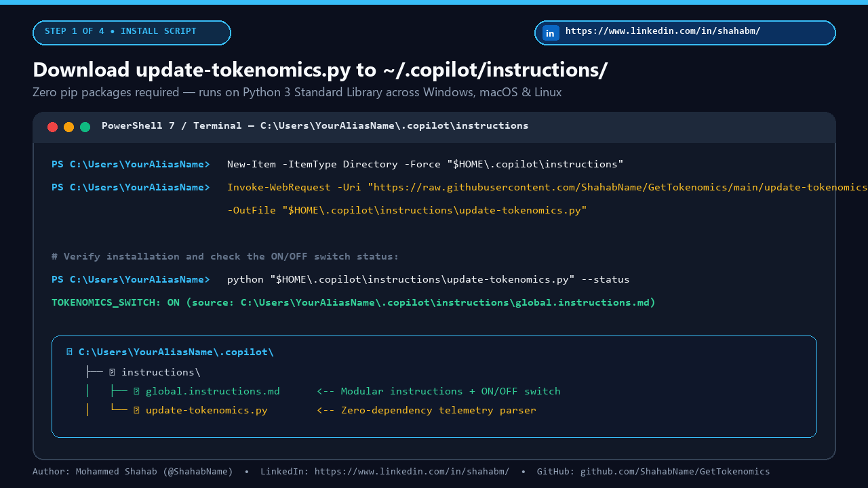Screen dimensions: 868x488
Task: Open the linkedin.com/in/shahabm URL pill
Action: click(x=685, y=33)
